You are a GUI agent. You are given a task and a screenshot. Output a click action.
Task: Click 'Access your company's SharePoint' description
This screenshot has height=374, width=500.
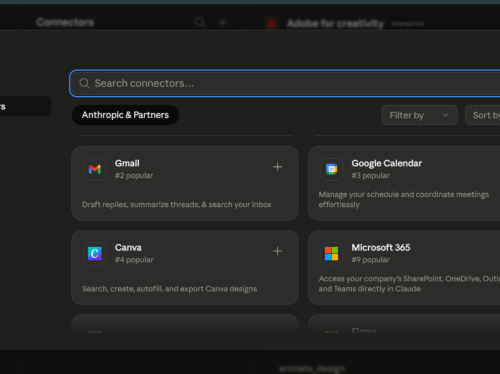pos(409,284)
